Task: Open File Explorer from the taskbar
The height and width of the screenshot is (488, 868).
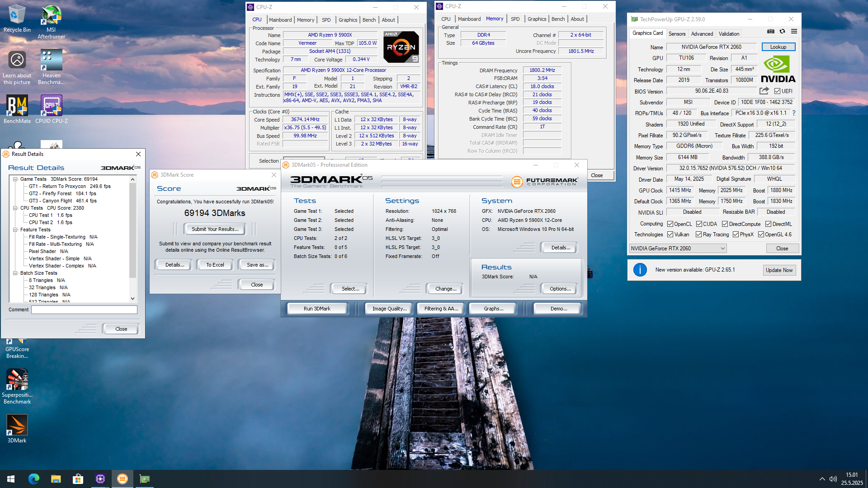Action: 56,479
